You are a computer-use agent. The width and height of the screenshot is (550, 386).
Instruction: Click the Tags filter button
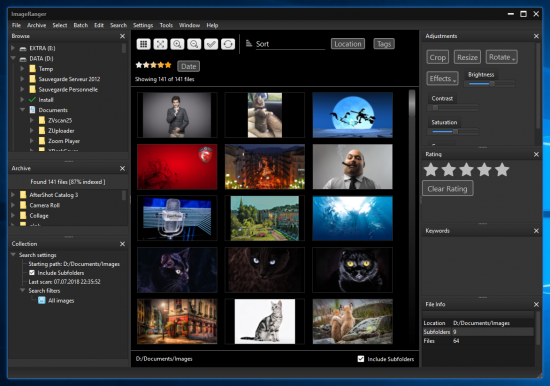[384, 44]
